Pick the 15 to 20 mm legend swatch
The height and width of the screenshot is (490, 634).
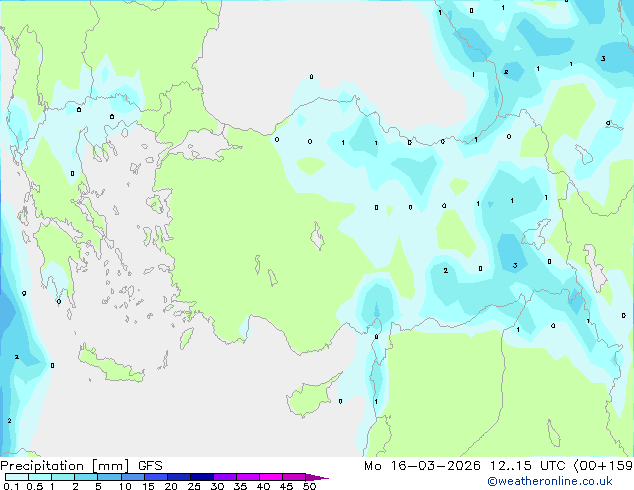pyautogui.click(x=156, y=477)
